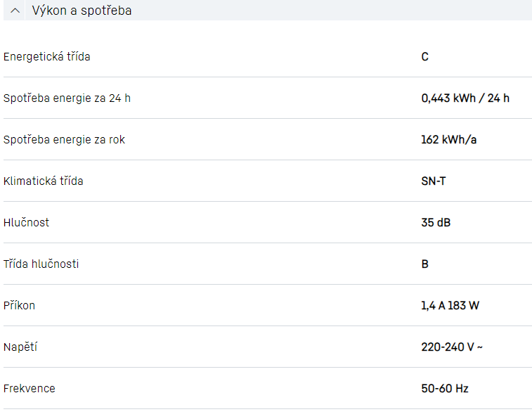Click the Energetická třída label
The image size is (532, 419).
point(46,56)
